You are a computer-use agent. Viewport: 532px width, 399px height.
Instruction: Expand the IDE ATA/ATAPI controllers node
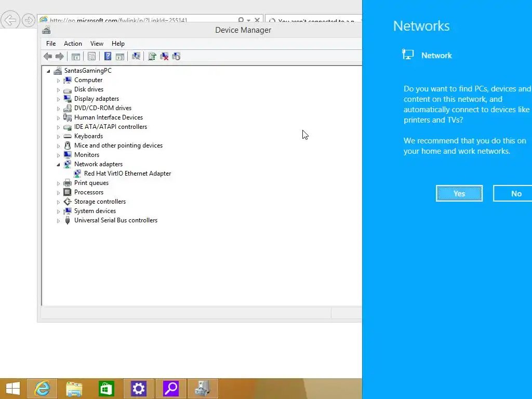(x=58, y=127)
